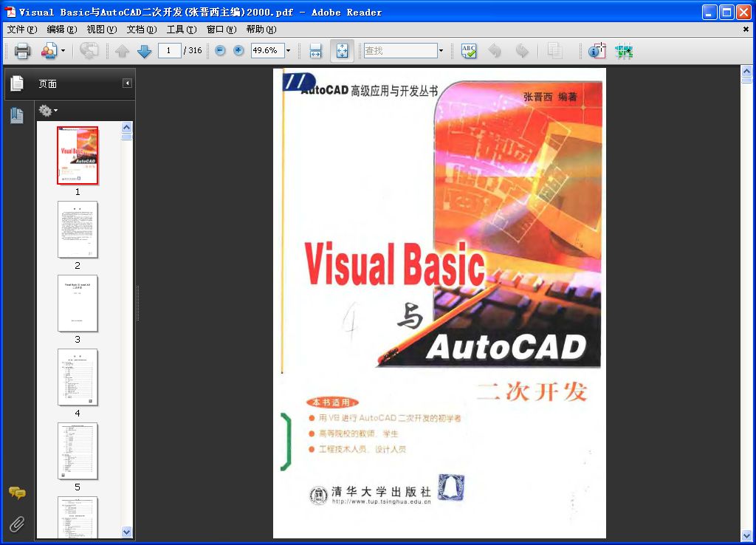
Task: Click the Find (查找) search box
Action: pos(400,50)
